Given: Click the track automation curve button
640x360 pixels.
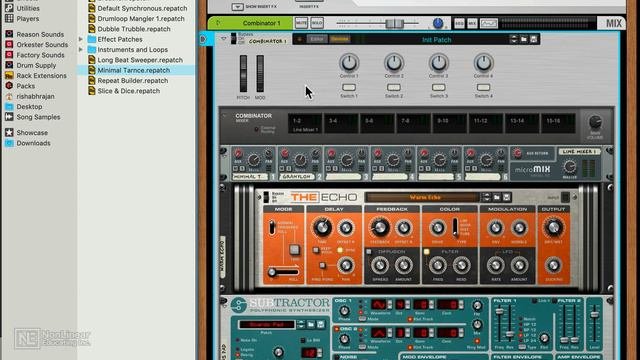Looking at the screenshot, I should [488, 23].
